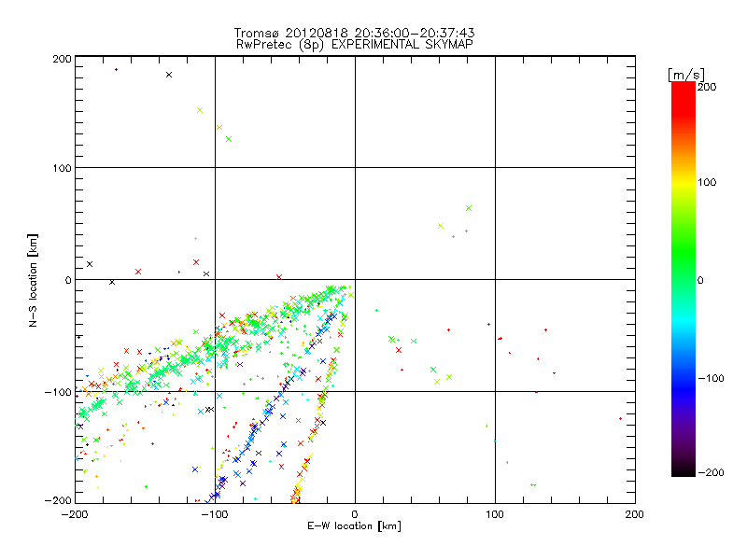The image size is (747, 560).
Task: Click the title line 'Tromsø 20120818 20:36:00-20:37:43'
Action: click(x=355, y=33)
